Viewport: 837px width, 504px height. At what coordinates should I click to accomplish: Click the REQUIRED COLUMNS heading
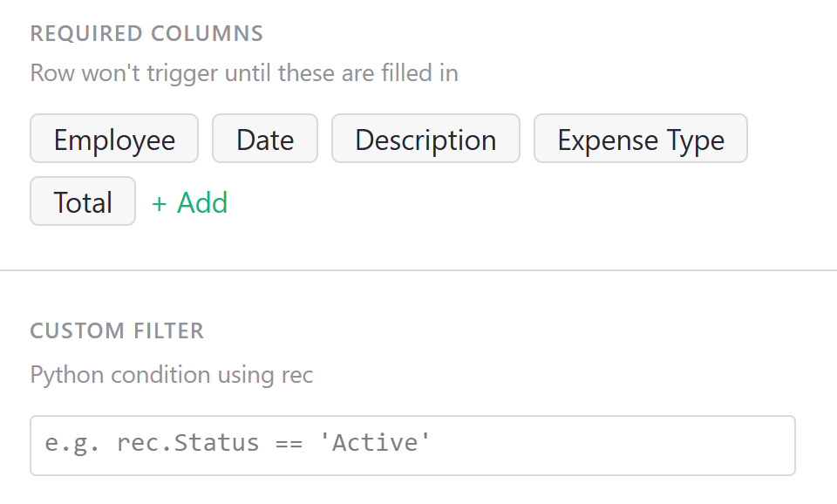tap(146, 33)
